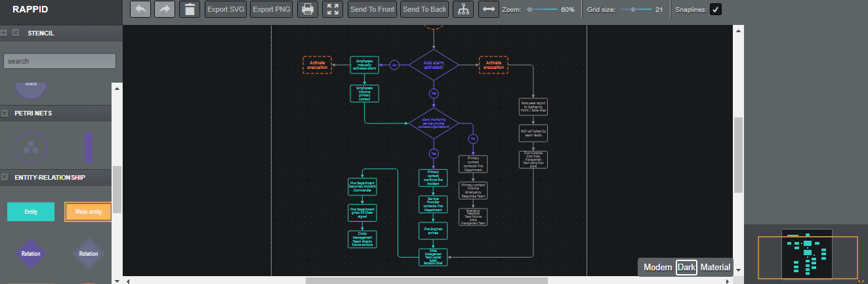The height and width of the screenshot is (284, 868).
Task: Click the undo arrow icon
Action: coord(140,9)
